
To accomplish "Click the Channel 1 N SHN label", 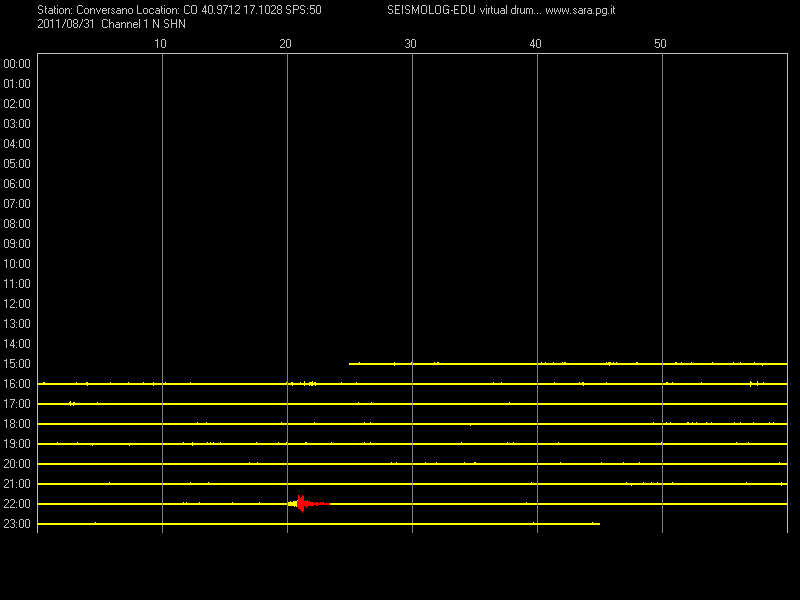I will click(143, 24).
